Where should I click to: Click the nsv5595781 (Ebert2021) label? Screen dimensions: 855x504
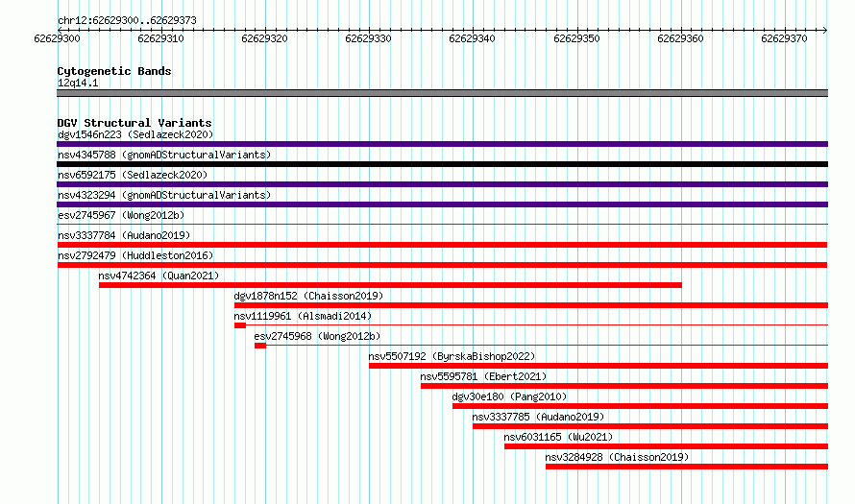tap(483, 376)
